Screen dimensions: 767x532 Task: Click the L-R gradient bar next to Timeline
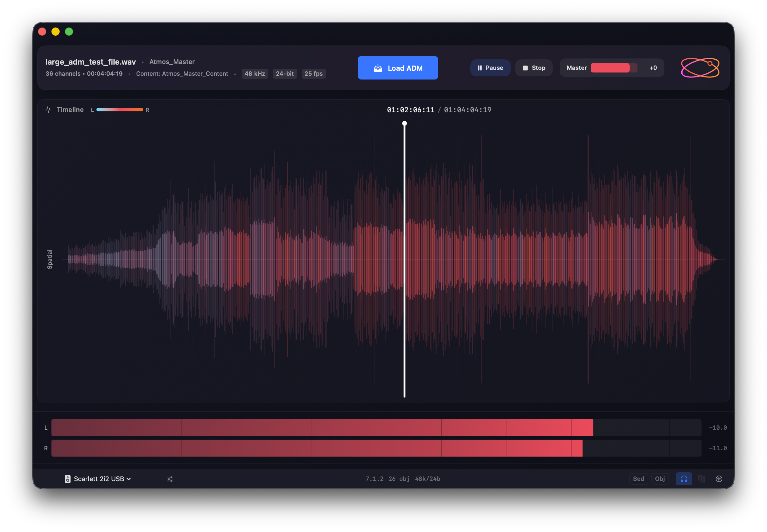pyautogui.click(x=119, y=109)
